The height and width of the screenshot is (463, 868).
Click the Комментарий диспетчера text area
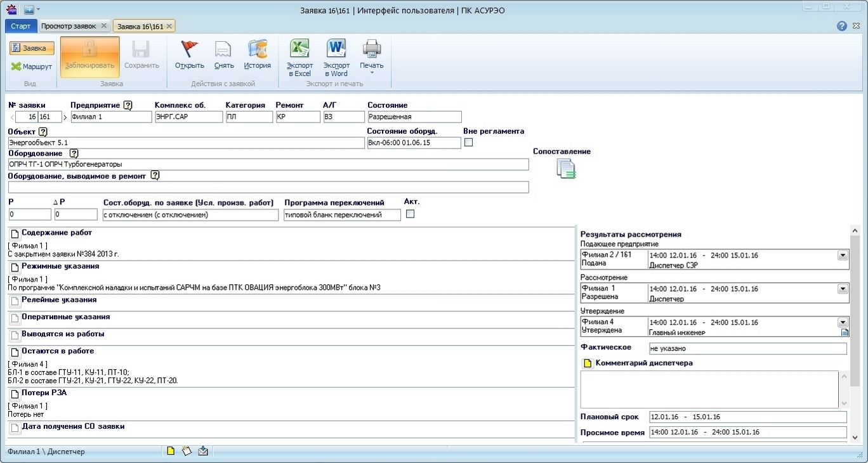[x=709, y=389]
